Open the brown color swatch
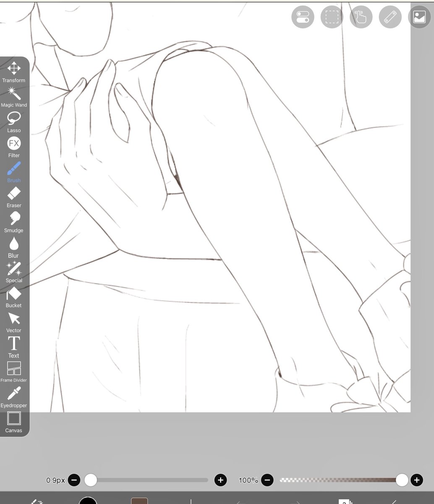The width and height of the screenshot is (434, 504). coord(139,501)
